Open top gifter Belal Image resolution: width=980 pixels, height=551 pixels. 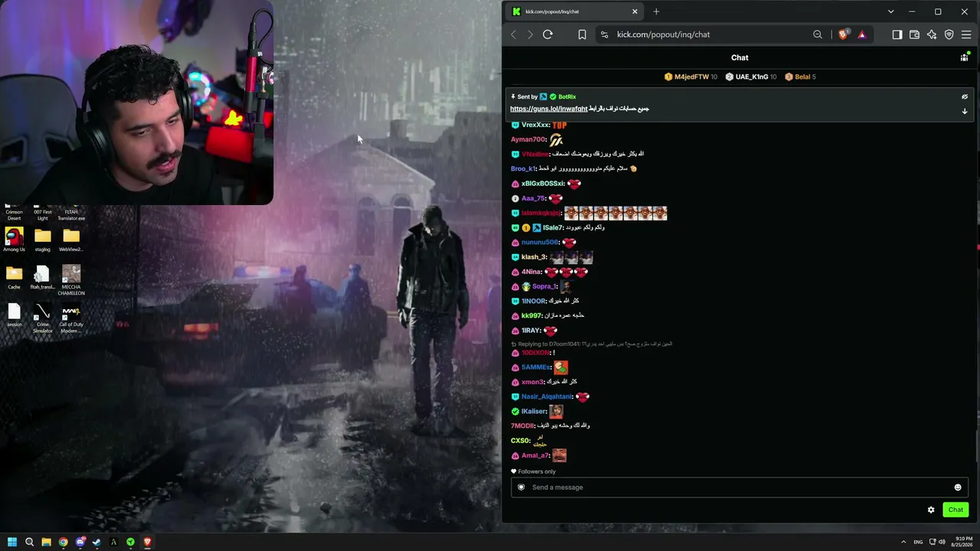[801, 77]
